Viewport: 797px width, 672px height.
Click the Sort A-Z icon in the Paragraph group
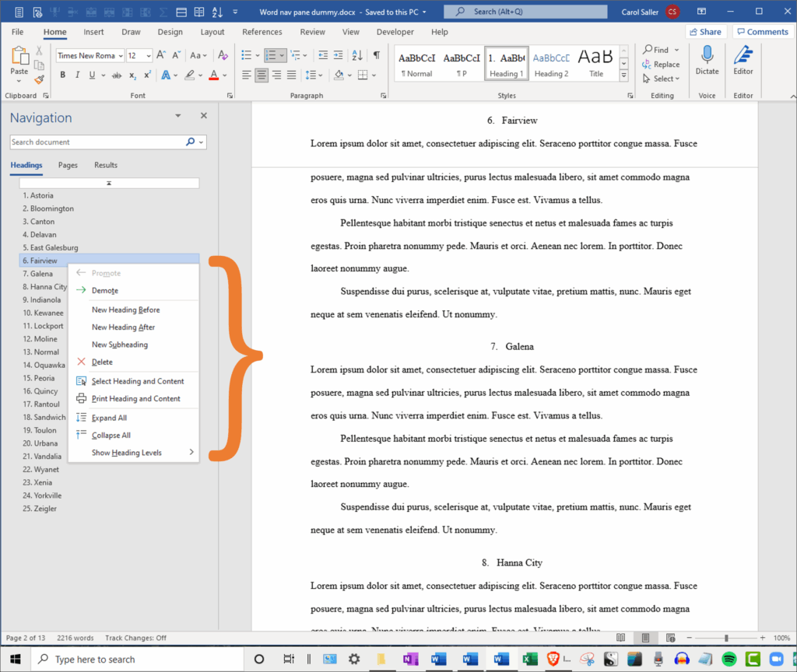pos(357,55)
